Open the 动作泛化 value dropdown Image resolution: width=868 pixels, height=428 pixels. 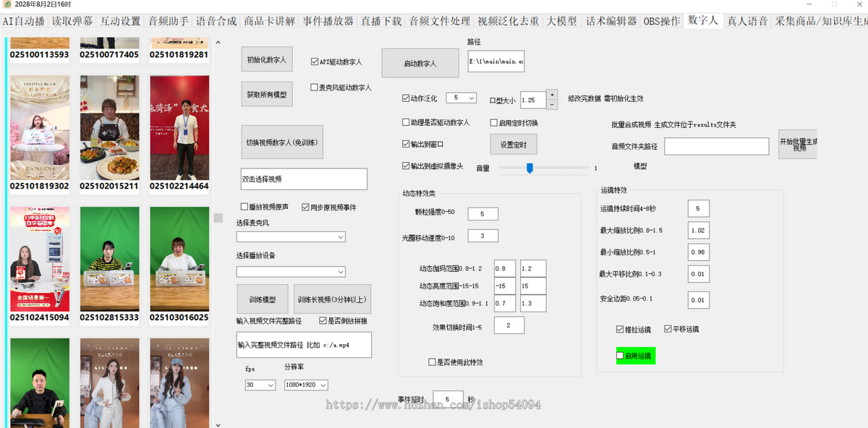(461, 98)
